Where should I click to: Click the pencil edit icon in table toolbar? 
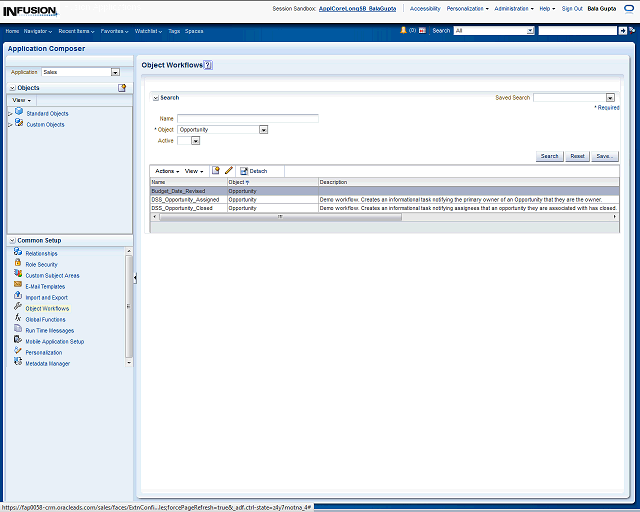click(x=228, y=171)
